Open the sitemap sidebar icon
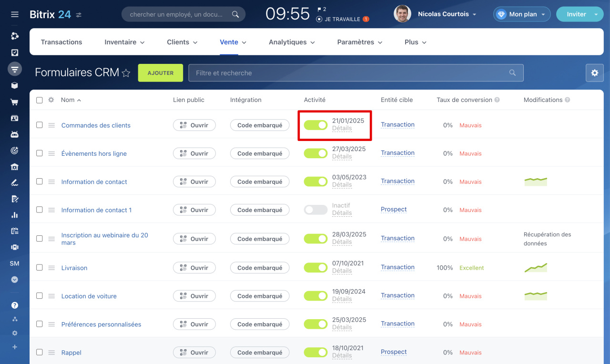The width and height of the screenshot is (610, 364). pyautogui.click(x=15, y=319)
